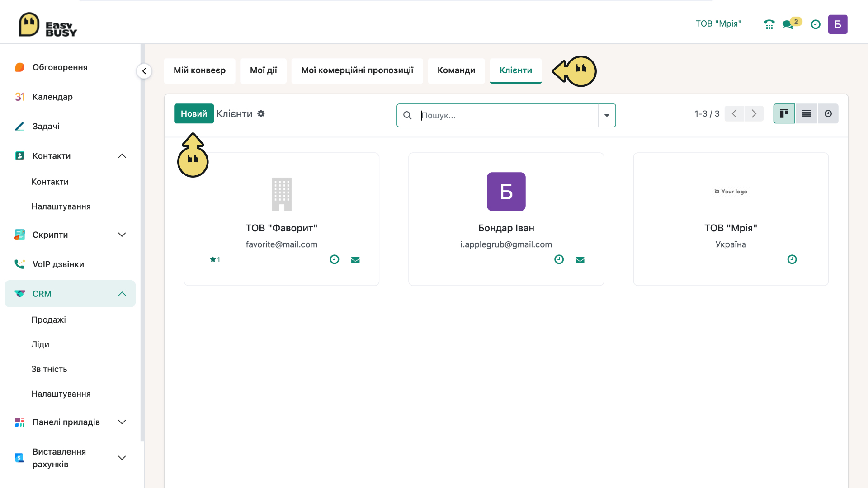The width and height of the screenshot is (868, 488).
Task: Click the email icon on ТОВ "Фаворит" card
Action: coord(355,260)
